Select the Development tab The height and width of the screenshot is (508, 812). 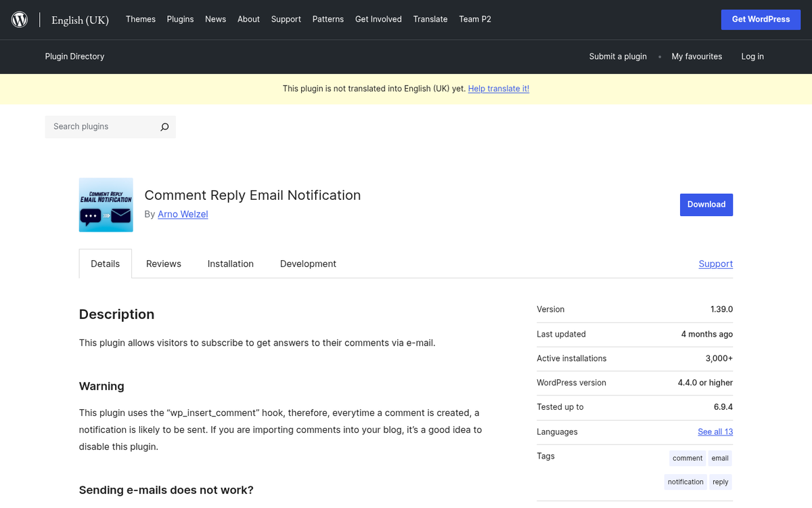coord(308,263)
